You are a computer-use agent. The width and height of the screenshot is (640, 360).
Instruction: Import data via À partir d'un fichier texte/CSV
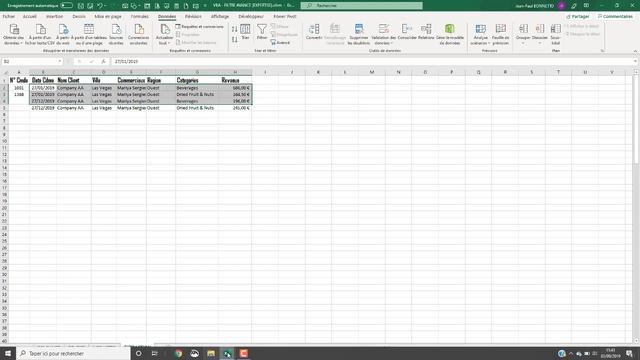40,34
